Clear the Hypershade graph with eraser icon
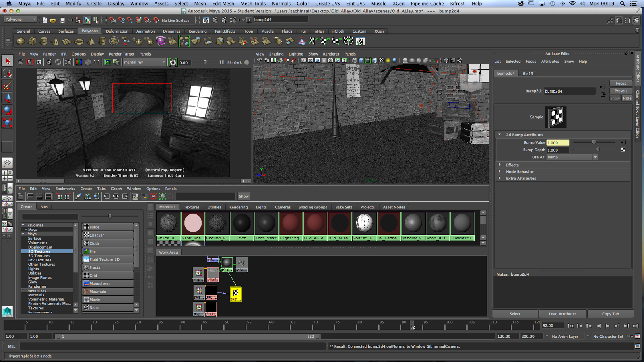The image size is (644, 362). click(78, 196)
